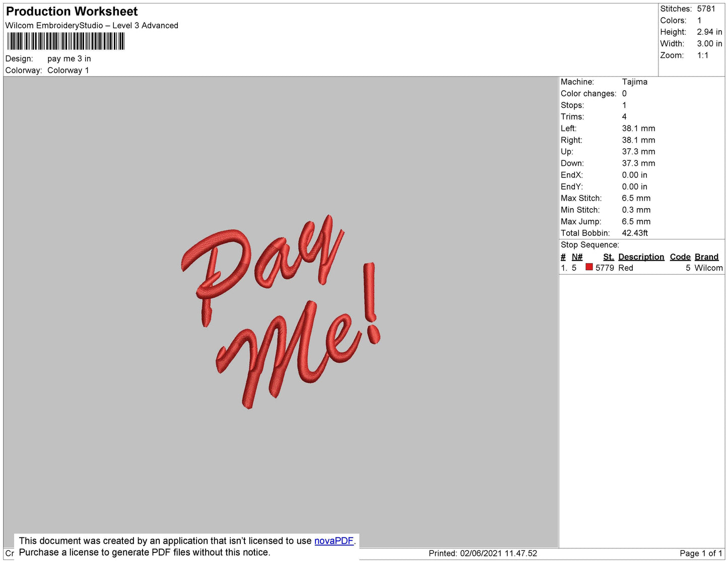Viewport: 728px width, 563px height.
Task: Select the Machine value 'Tajima'
Action: 635,82
